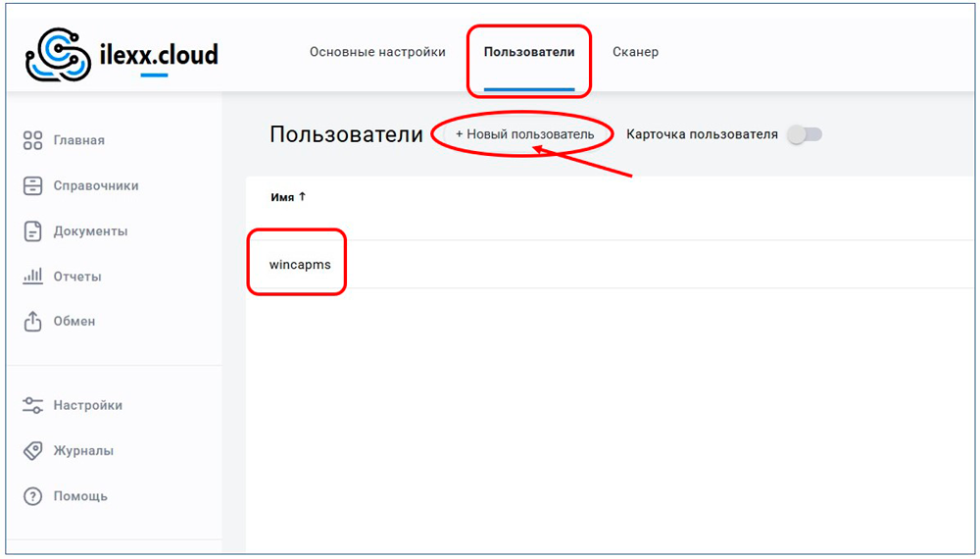The image size is (980, 559).
Task: Select the Справочники text label in sidebar
Action: tap(96, 186)
